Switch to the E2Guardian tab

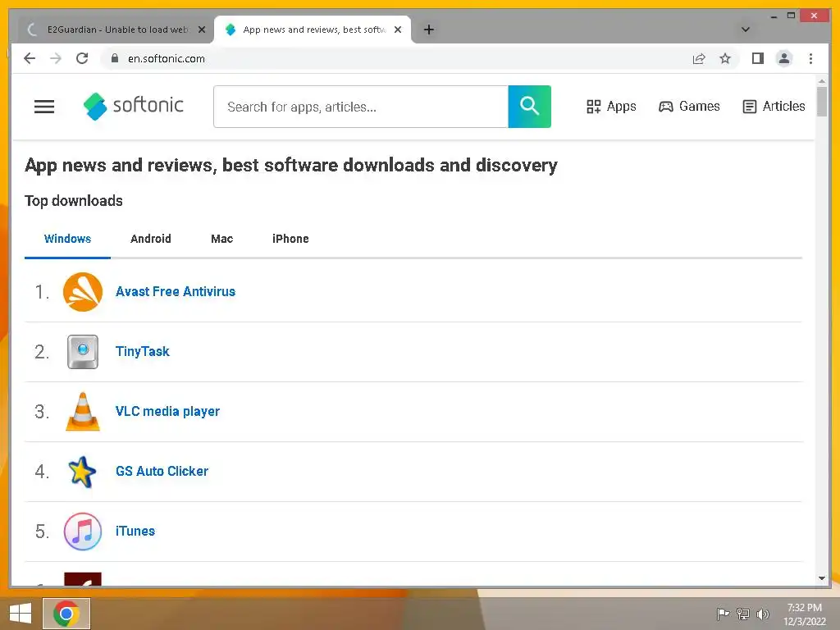[115, 30]
